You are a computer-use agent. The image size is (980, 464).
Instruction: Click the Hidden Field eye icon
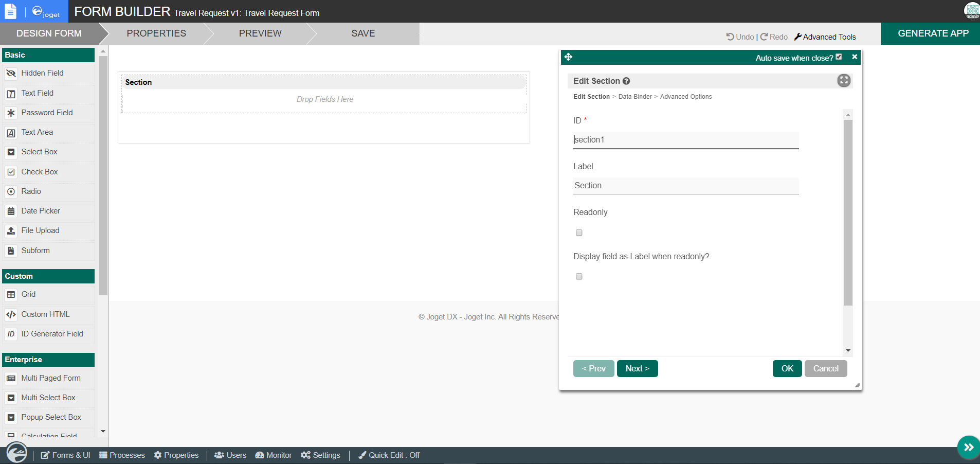coord(11,74)
